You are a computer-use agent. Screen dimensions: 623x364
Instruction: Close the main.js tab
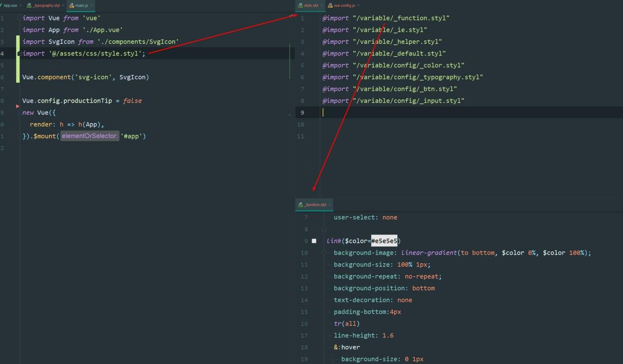click(92, 5)
